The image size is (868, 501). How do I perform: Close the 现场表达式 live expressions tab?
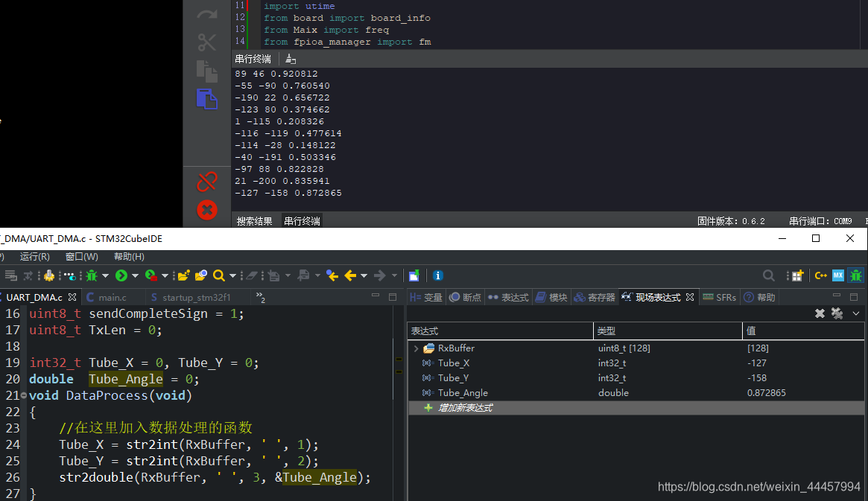tap(690, 297)
